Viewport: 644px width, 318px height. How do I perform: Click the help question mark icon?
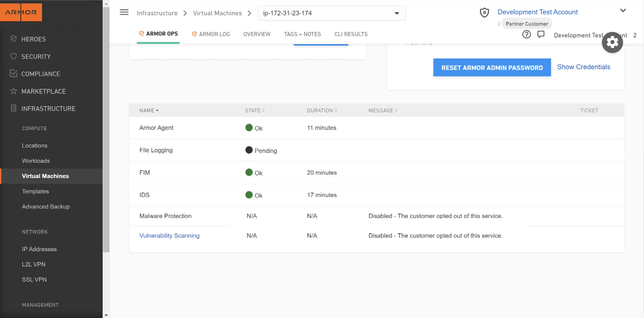(526, 34)
